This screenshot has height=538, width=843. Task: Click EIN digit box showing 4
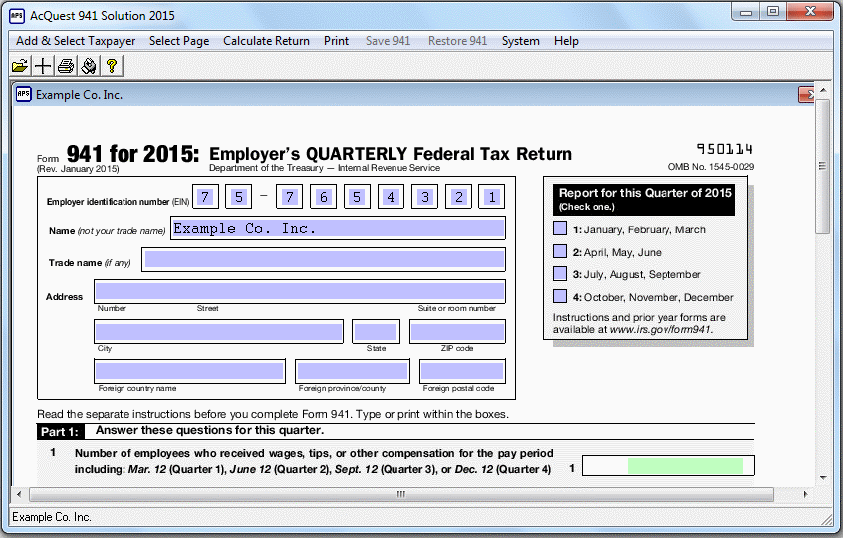click(391, 197)
